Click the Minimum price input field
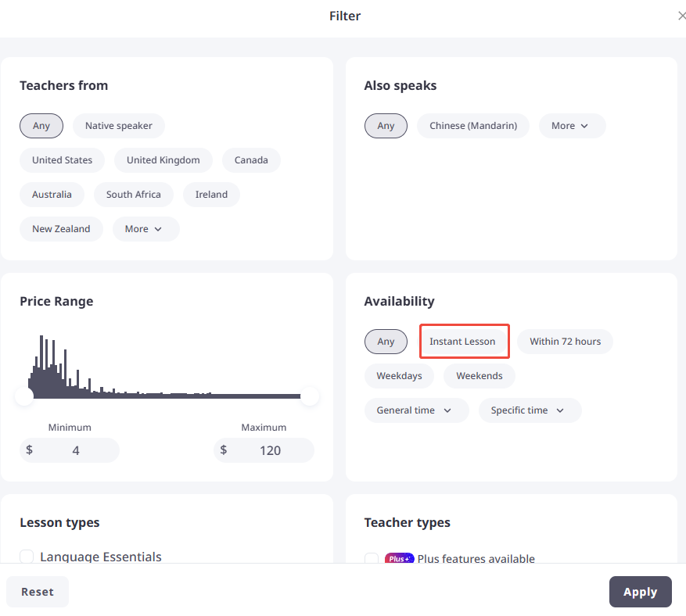 [76, 450]
